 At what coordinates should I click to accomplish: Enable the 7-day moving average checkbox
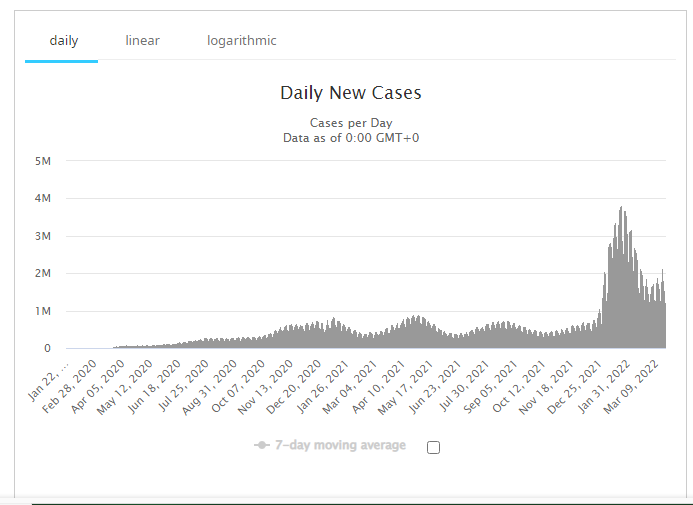(x=433, y=447)
